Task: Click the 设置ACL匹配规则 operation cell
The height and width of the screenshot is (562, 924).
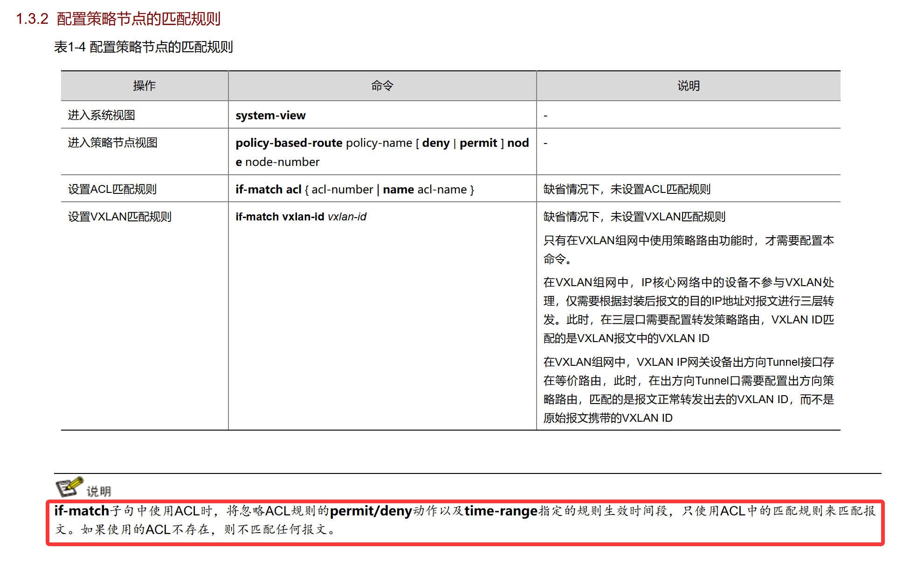Action: pyautogui.click(x=112, y=189)
